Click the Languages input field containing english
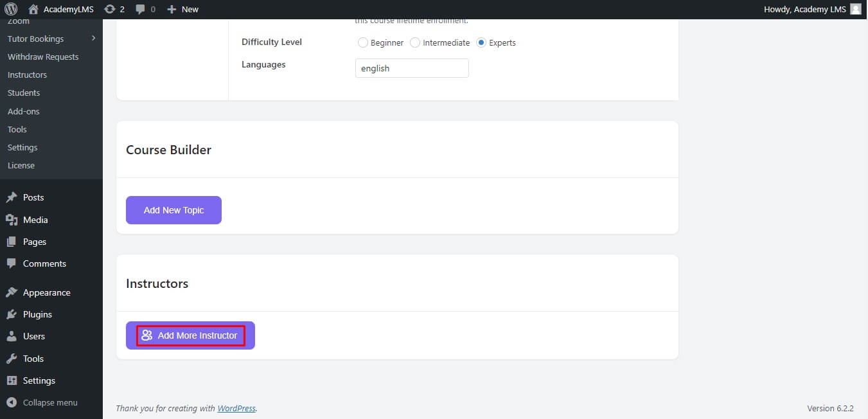Image resolution: width=868 pixels, height=419 pixels. (412, 68)
